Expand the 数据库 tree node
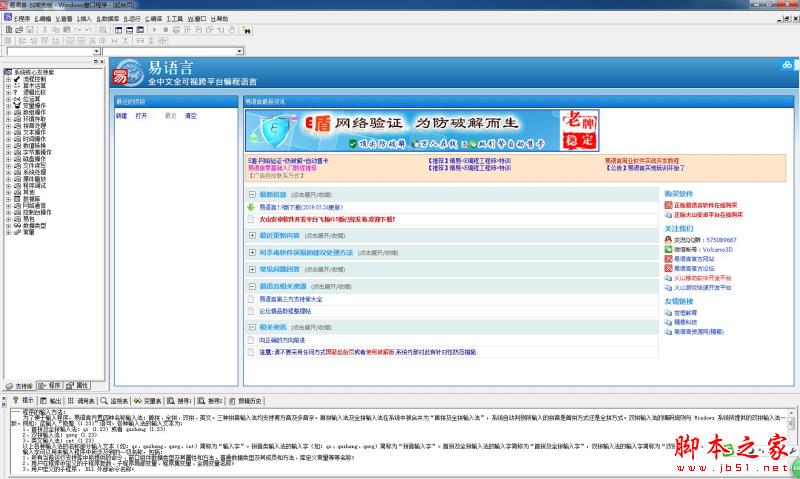The image size is (800, 479). pyautogui.click(x=8, y=198)
